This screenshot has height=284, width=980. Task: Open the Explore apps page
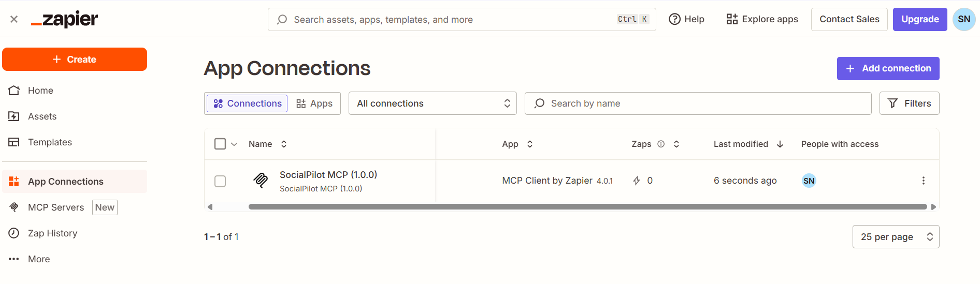[762, 19]
